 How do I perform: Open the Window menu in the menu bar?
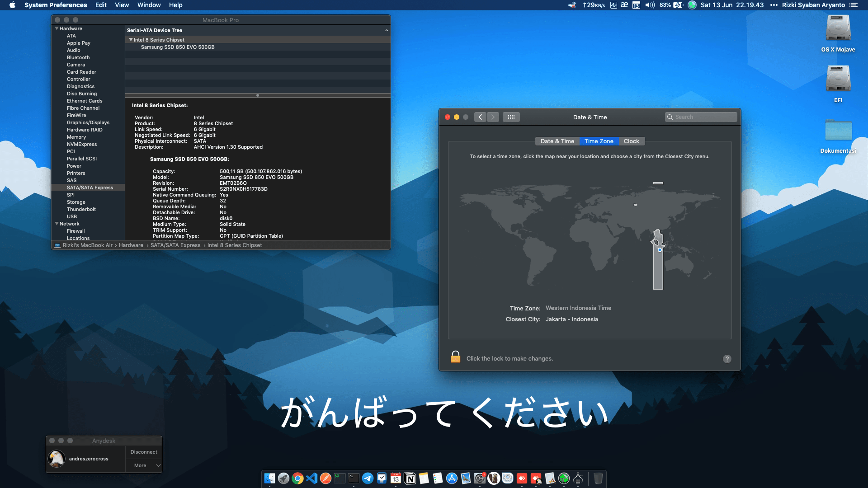pos(149,5)
